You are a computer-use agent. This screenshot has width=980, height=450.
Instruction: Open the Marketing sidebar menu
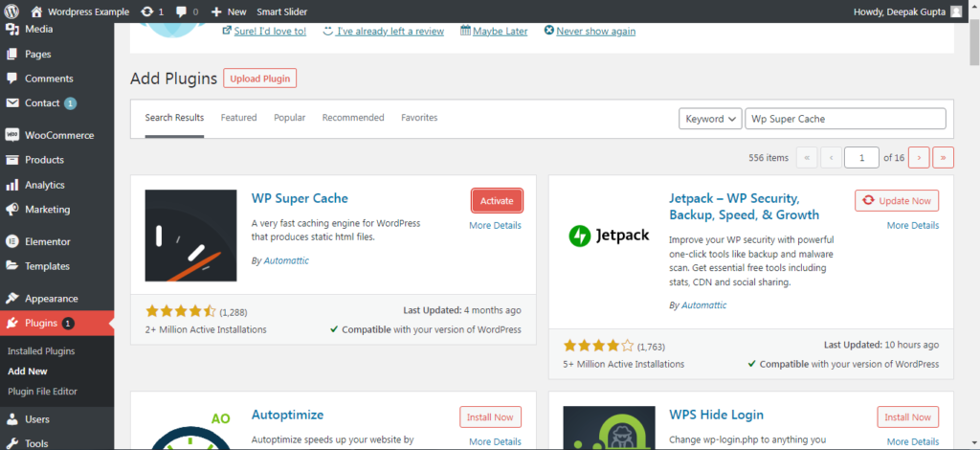tap(47, 210)
